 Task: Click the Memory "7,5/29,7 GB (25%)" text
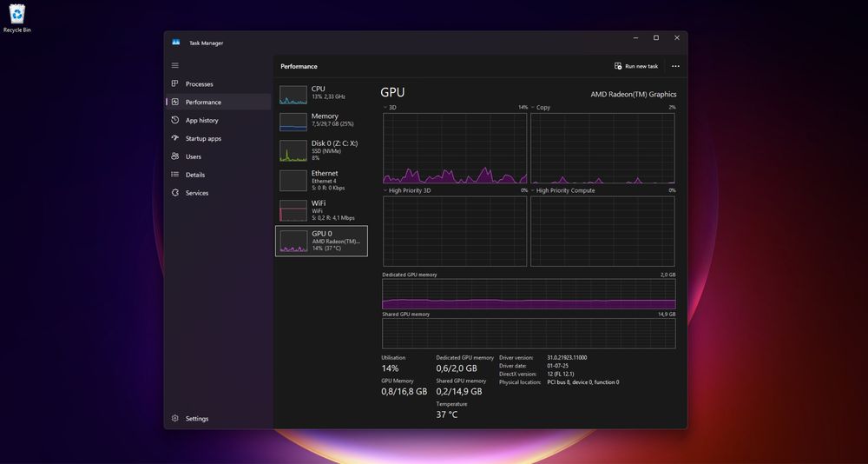click(x=332, y=123)
